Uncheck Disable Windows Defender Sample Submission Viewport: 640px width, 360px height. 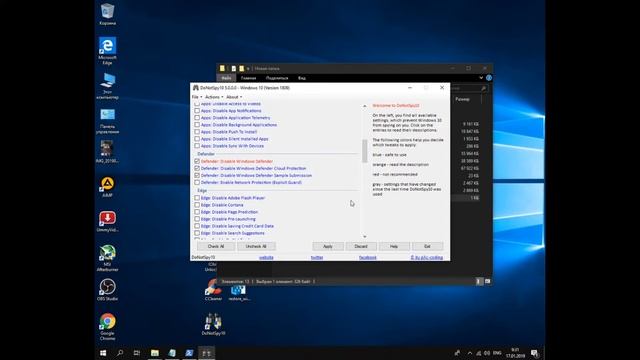[197, 175]
